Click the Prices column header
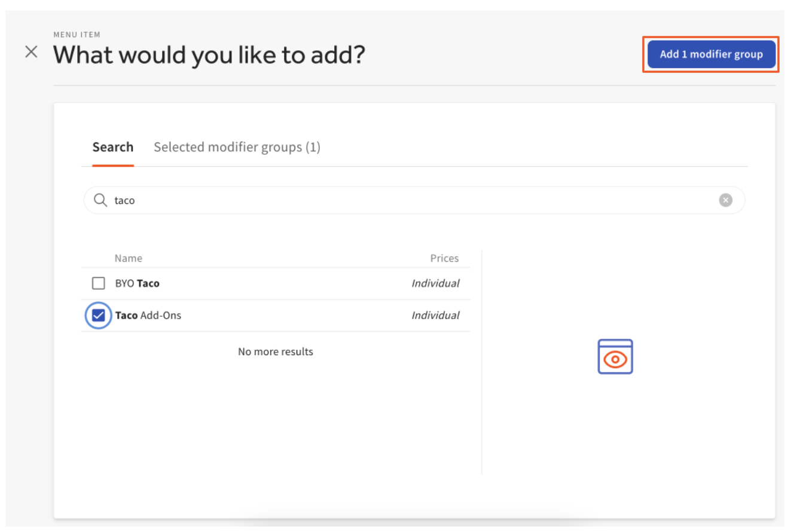This screenshot has width=794, height=532. pyautogui.click(x=444, y=258)
